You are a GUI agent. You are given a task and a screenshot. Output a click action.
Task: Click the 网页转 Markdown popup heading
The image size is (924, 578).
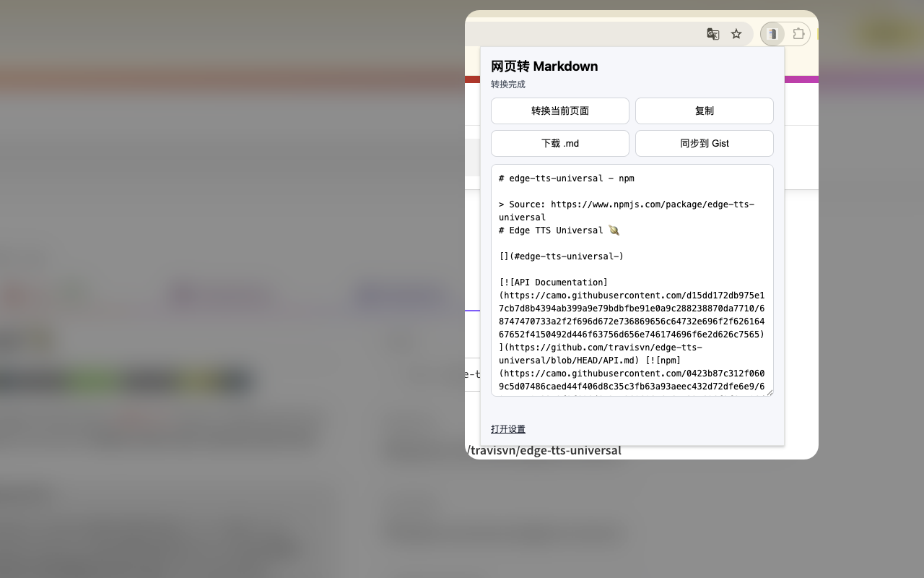[x=544, y=66]
